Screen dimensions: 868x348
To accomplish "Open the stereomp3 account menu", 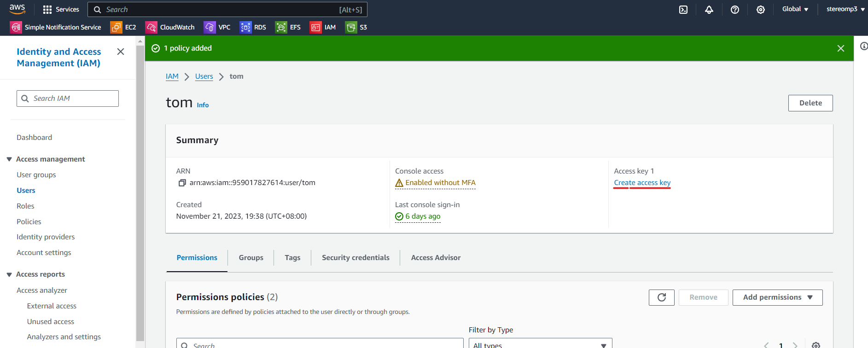I will click(x=845, y=9).
